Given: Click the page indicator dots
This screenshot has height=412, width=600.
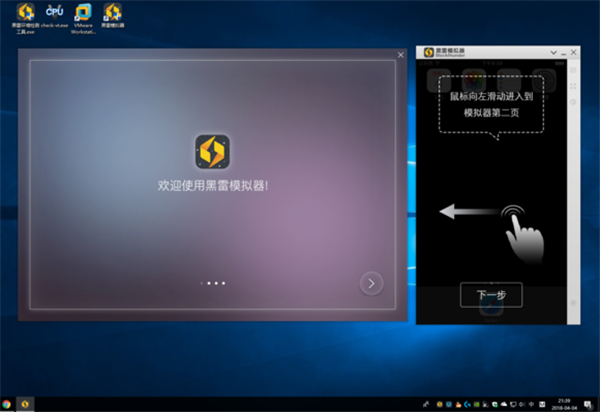Looking at the screenshot, I should click(212, 284).
